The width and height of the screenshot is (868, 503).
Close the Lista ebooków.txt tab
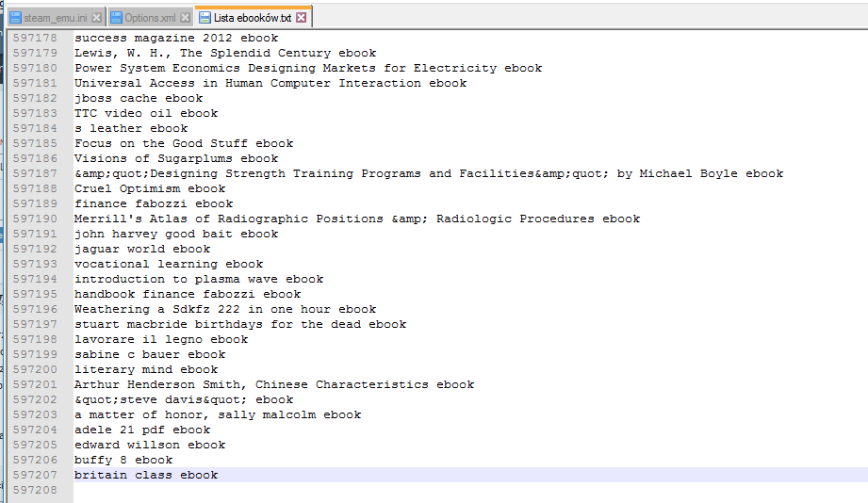pyautogui.click(x=301, y=18)
